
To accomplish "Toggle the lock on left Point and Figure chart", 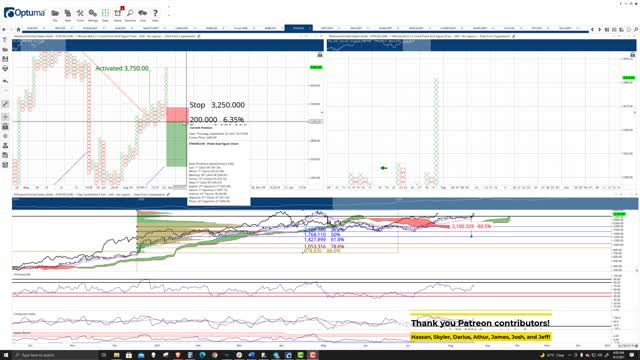I will point(320,54).
